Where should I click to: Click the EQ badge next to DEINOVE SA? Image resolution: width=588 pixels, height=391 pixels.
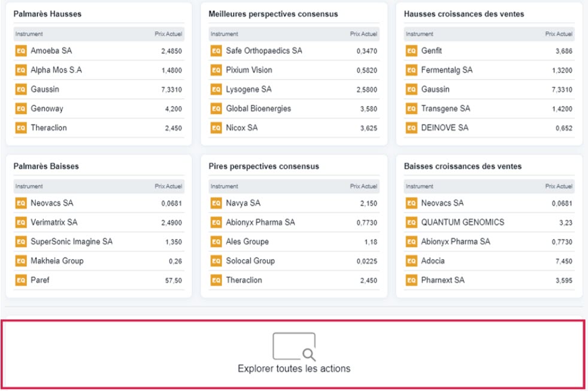coord(411,128)
